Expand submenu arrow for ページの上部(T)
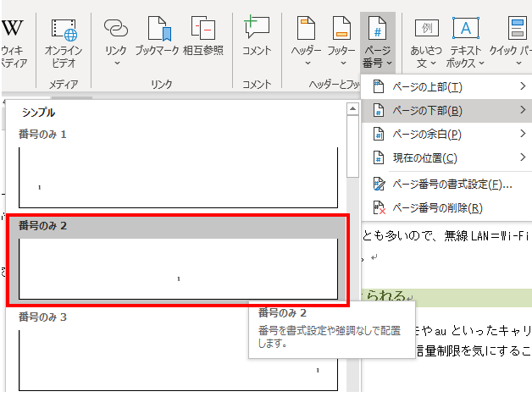 coord(523,86)
